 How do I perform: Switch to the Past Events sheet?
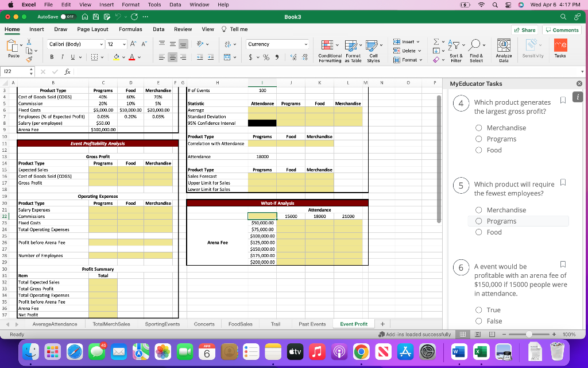(x=312, y=324)
